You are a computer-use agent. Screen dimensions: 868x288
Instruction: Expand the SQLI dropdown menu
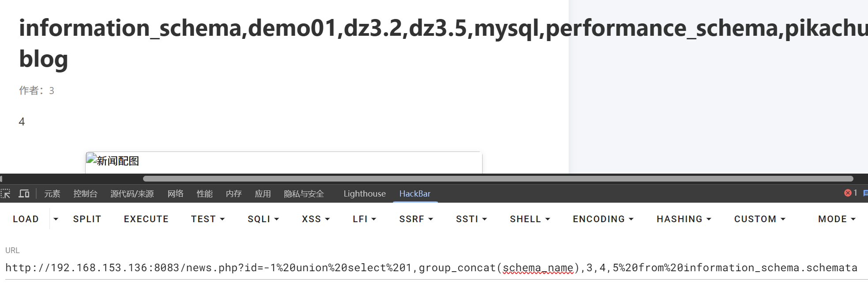click(x=263, y=219)
